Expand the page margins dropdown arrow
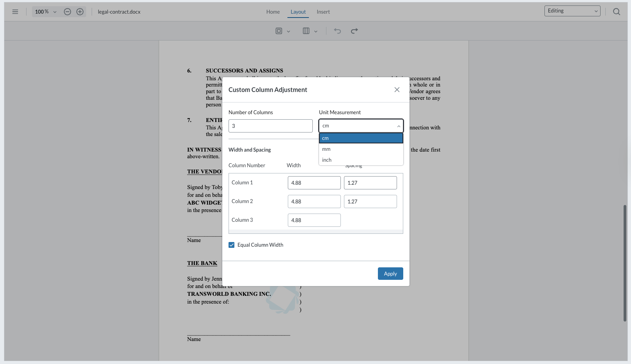The width and height of the screenshot is (631, 364). point(289,31)
